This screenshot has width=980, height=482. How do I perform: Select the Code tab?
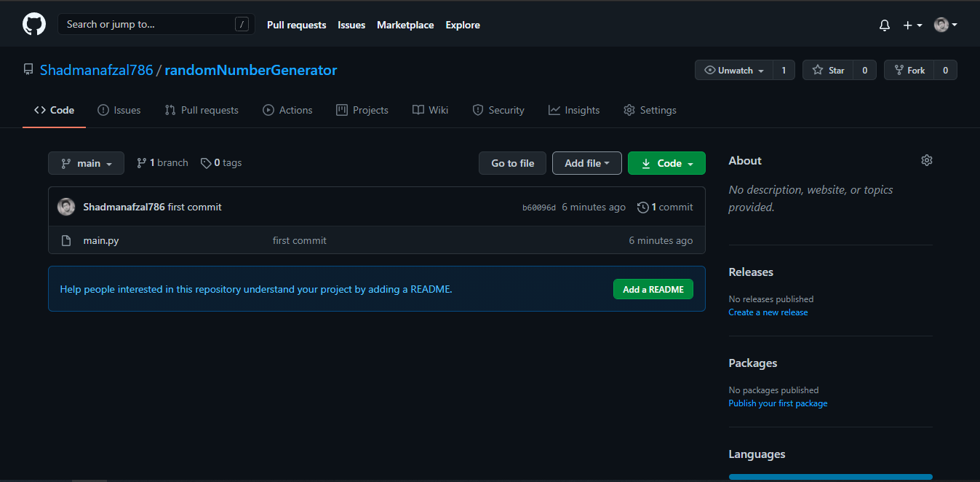(54, 110)
